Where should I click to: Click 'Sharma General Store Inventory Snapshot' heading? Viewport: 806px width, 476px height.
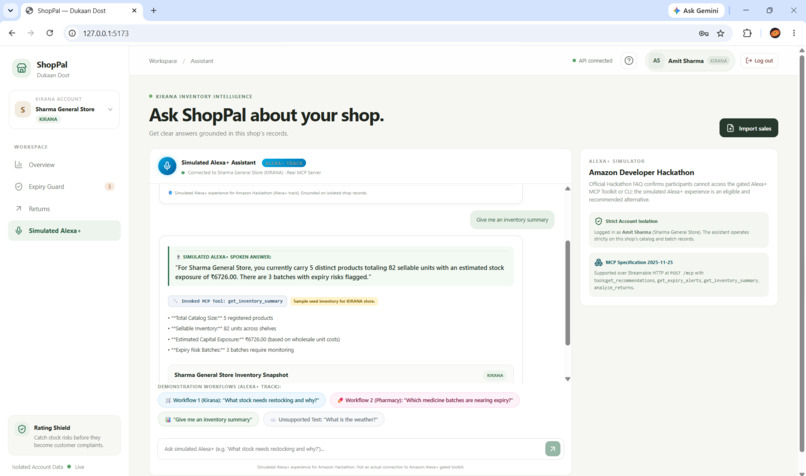coord(231,375)
